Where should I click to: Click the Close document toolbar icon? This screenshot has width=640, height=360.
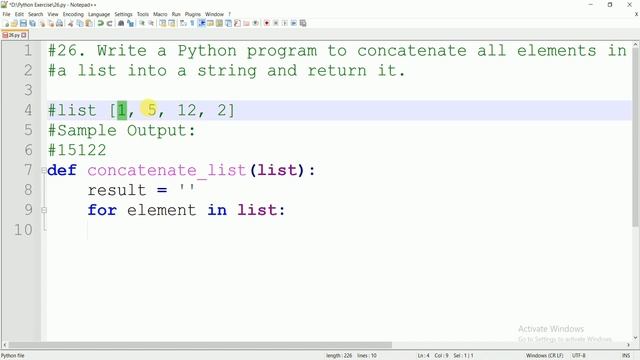click(x=42, y=23)
